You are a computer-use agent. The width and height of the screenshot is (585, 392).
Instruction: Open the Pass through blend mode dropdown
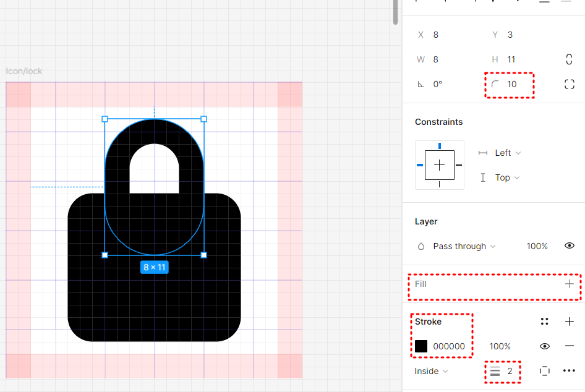click(x=464, y=246)
